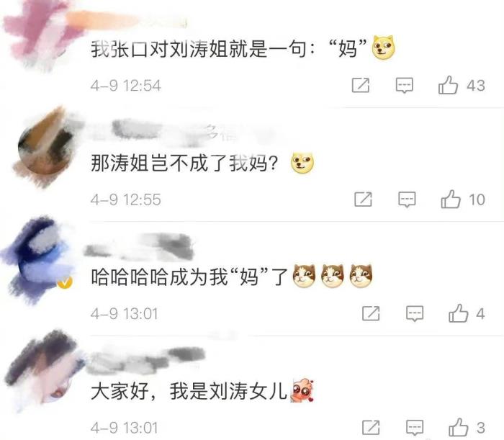This screenshot has width=504, height=440.
Task: Share the 12:55 comment
Action: click(x=363, y=199)
